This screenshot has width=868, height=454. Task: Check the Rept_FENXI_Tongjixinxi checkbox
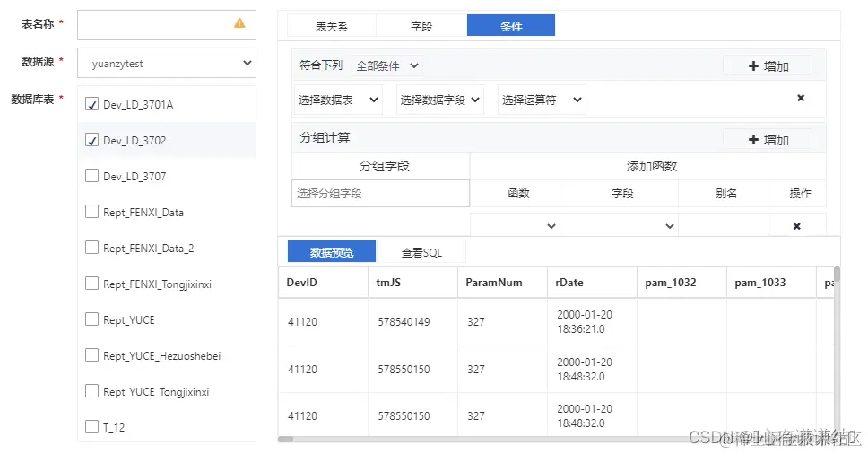(x=91, y=284)
